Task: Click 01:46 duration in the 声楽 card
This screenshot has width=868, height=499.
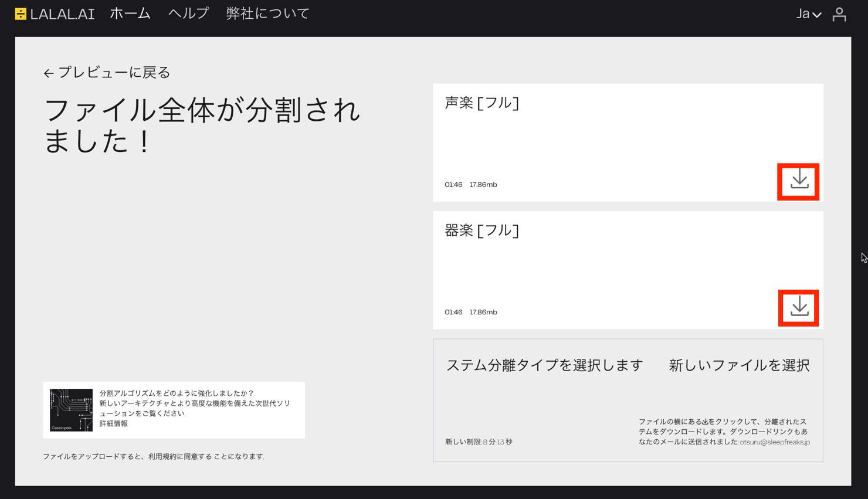Action: [453, 185]
